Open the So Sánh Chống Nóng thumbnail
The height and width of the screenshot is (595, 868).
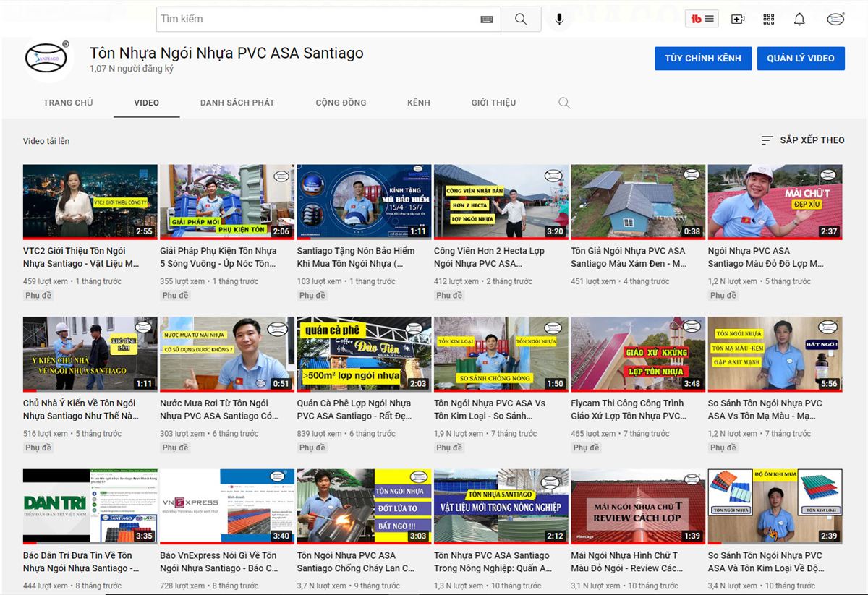click(x=501, y=354)
